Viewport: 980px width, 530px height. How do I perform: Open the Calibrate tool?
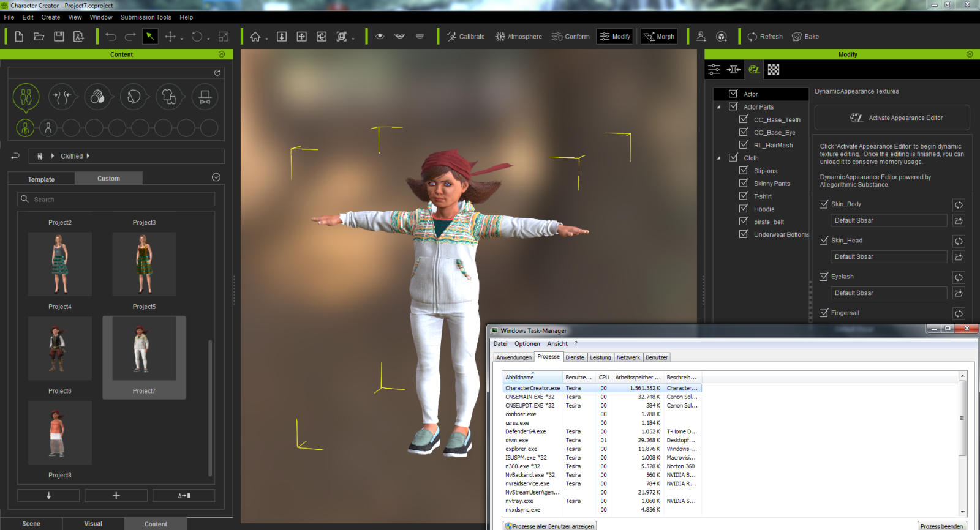pyautogui.click(x=466, y=37)
